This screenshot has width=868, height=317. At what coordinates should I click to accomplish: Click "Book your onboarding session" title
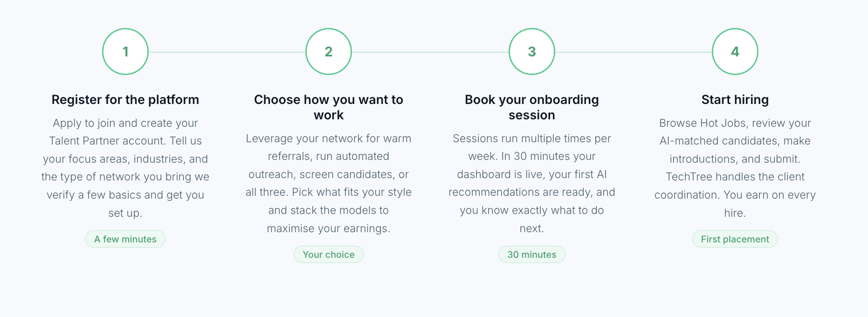click(x=532, y=107)
